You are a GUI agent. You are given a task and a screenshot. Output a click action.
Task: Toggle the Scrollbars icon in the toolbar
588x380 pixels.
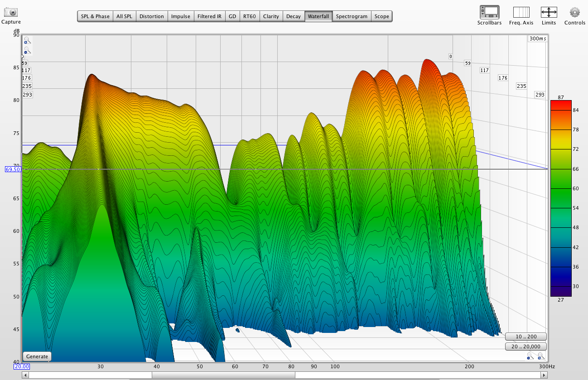[x=489, y=12]
